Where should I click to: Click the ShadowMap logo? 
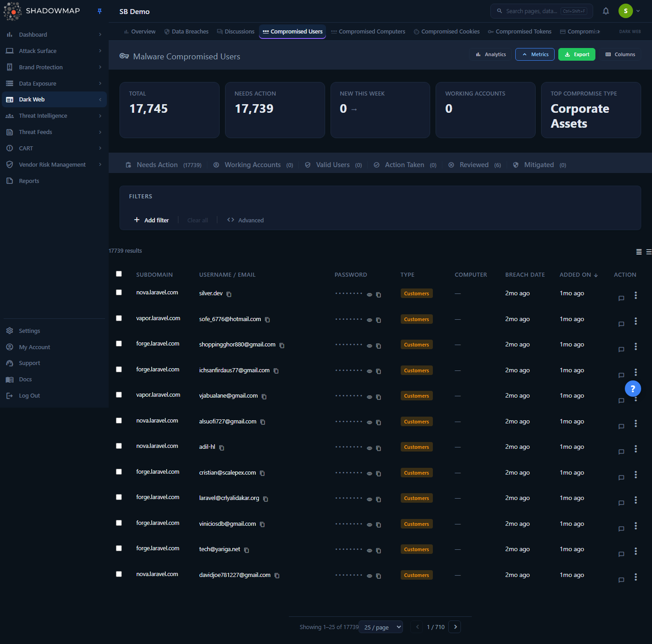click(42, 11)
